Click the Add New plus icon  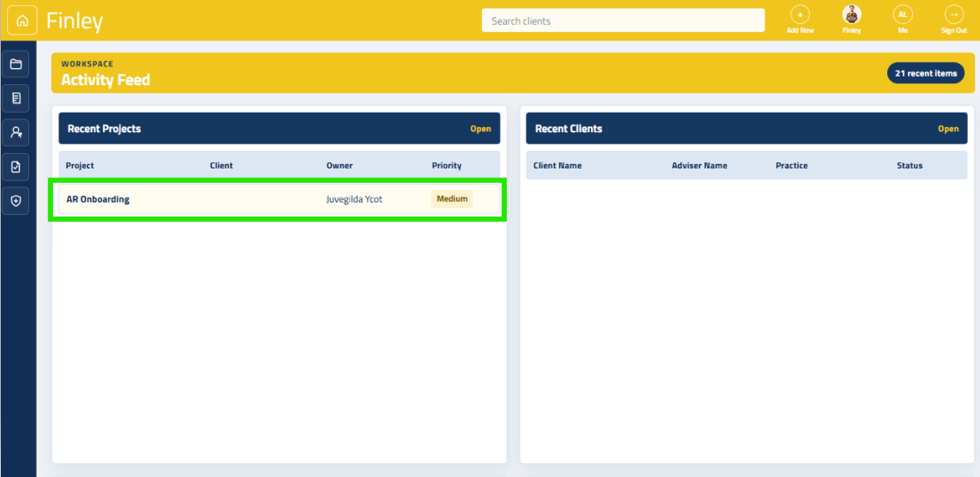click(x=800, y=15)
